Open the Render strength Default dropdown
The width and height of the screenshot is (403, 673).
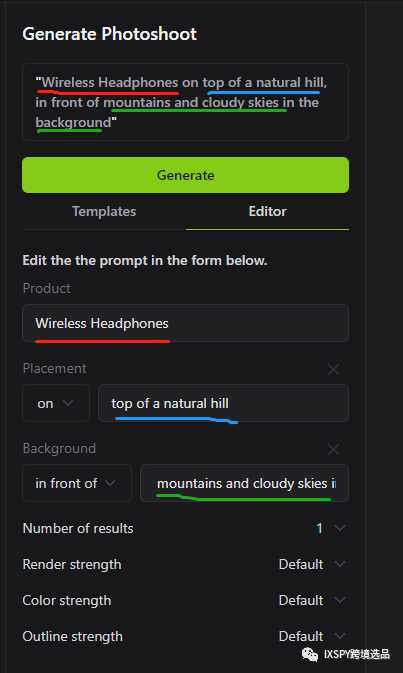pos(312,564)
